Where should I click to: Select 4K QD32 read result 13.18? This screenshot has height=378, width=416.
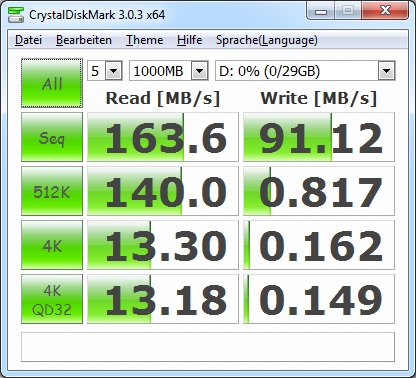[163, 299]
